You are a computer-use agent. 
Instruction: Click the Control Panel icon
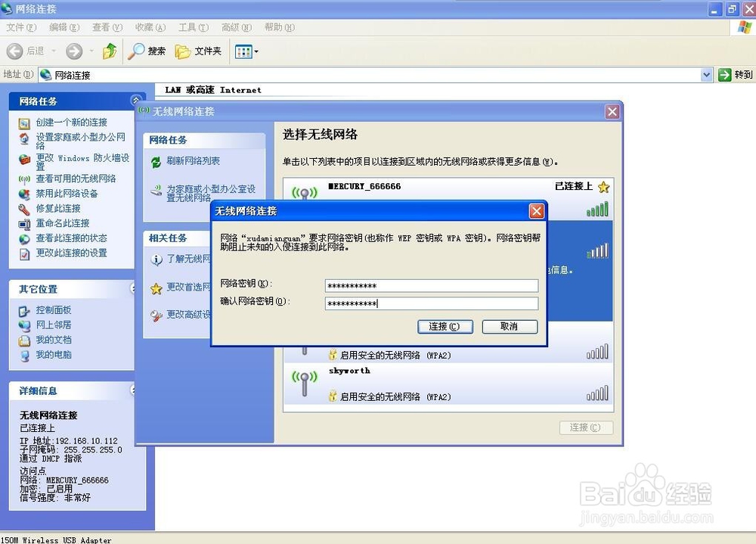tap(25, 311)
